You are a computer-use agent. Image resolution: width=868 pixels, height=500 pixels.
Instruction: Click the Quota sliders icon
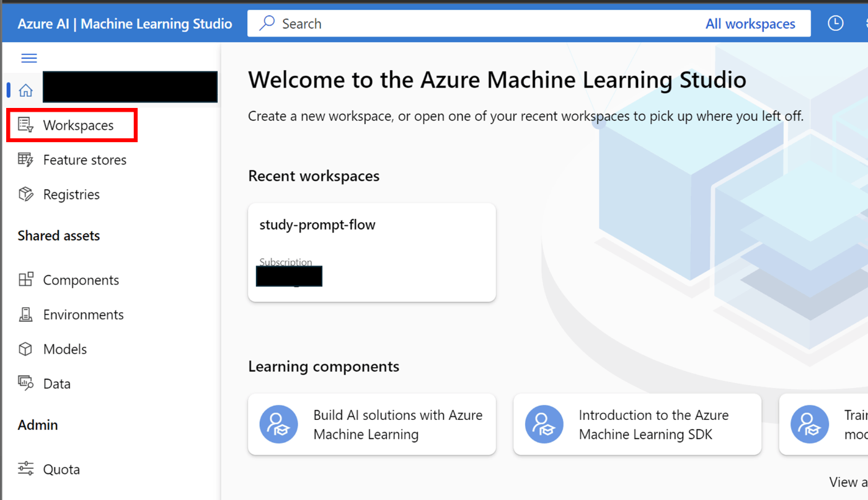[25, 469]
